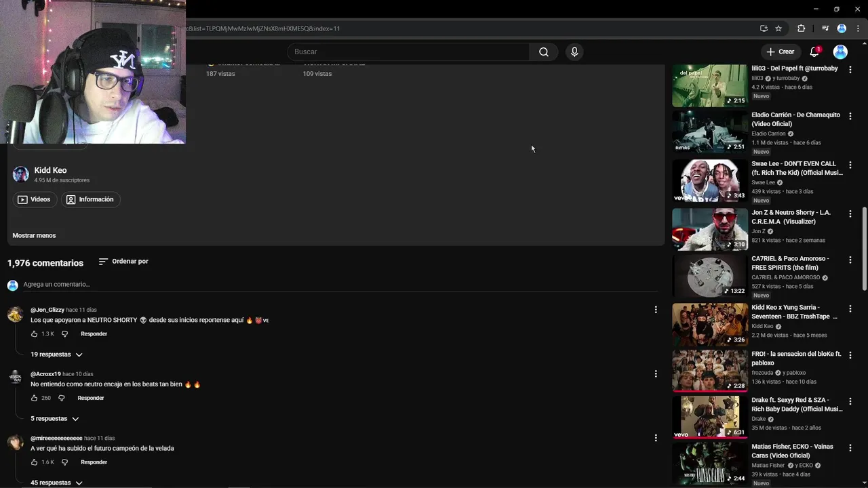Activate voice search microphone

point(574,52)
